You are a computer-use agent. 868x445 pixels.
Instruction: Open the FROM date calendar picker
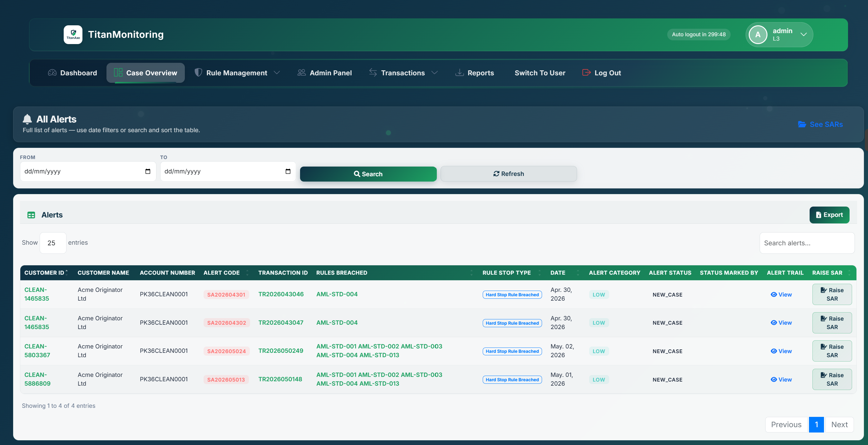(148, 171)
